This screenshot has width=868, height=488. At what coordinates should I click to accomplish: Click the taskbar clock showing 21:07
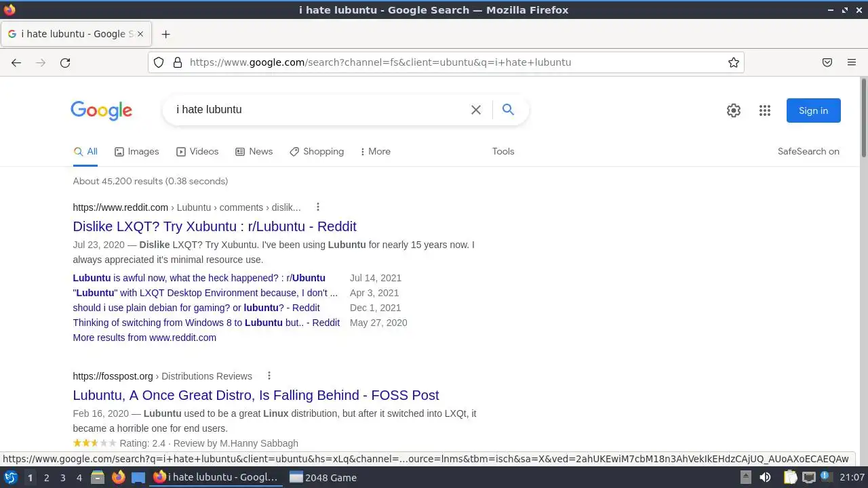coord(852,478)
